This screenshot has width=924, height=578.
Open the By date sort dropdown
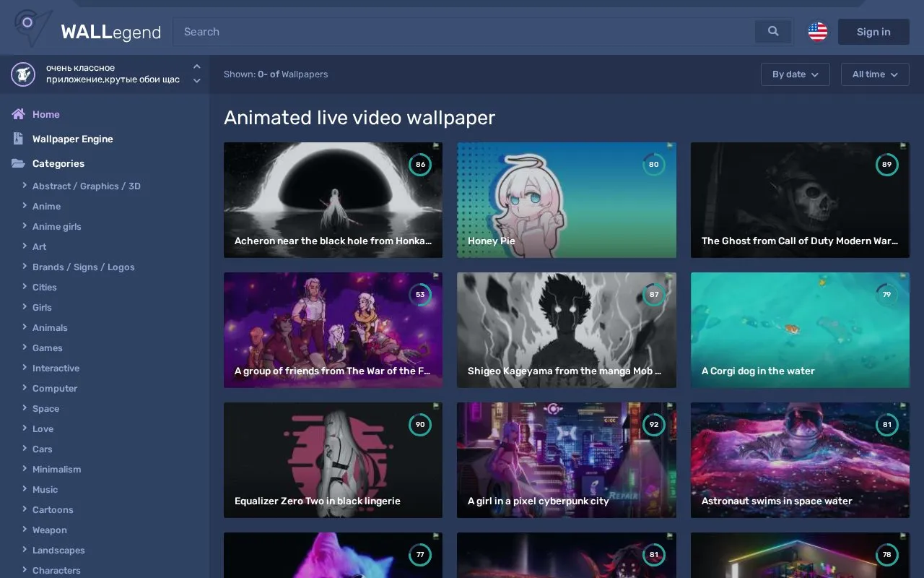coord(796,74)
